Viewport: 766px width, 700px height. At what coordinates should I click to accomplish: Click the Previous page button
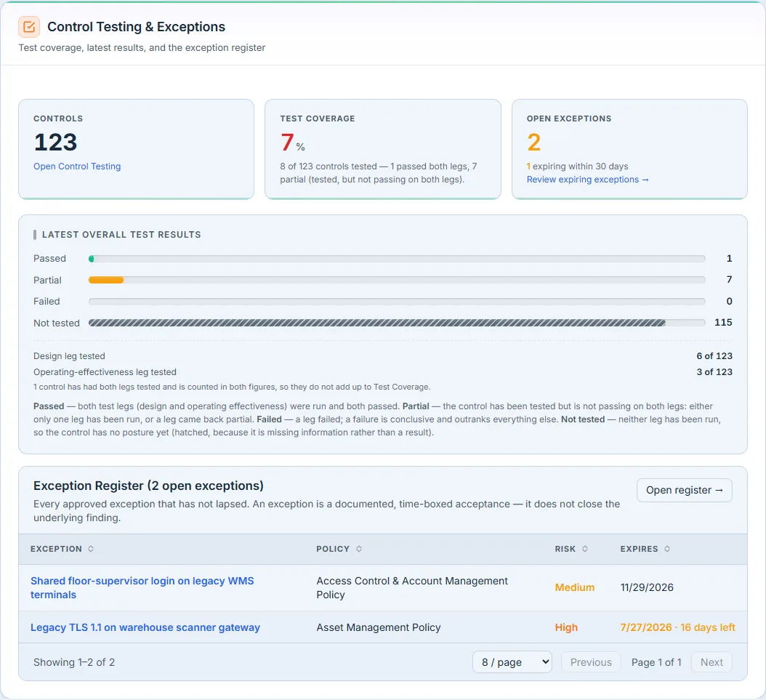pos(591,662)
